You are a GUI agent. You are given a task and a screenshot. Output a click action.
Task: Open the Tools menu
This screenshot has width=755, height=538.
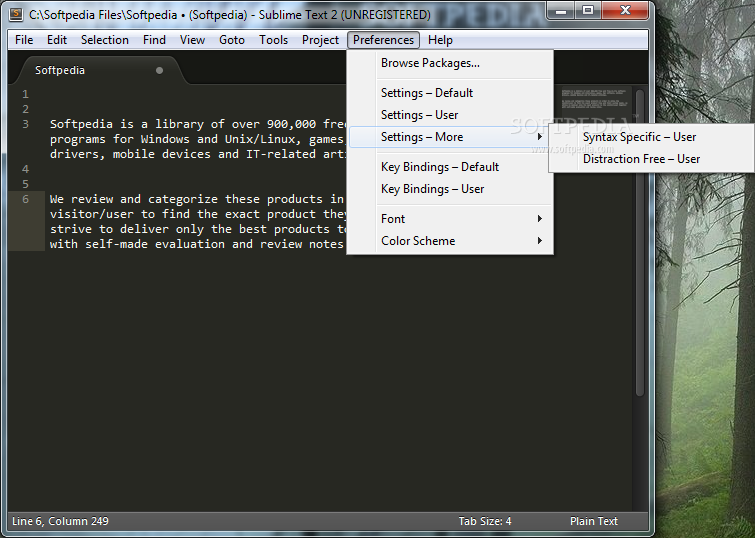tap(273, 40)
